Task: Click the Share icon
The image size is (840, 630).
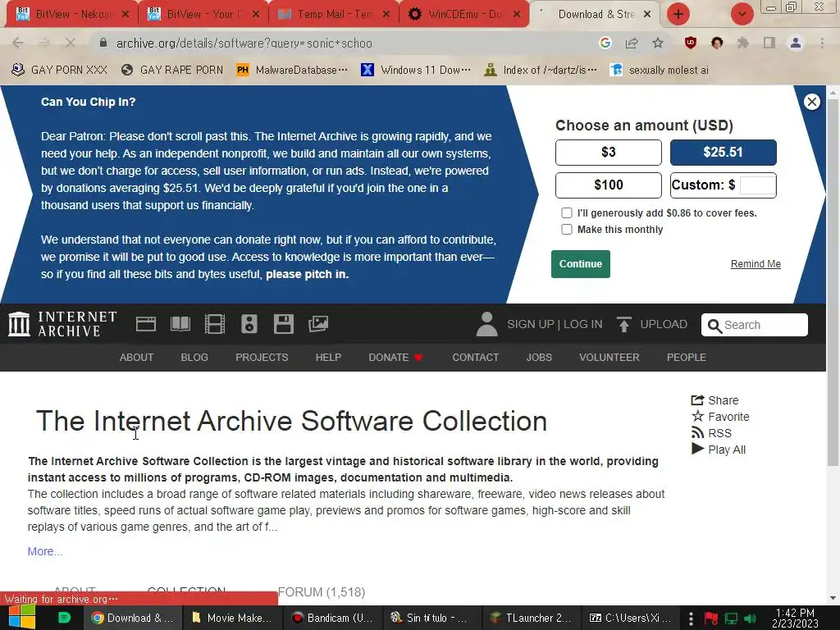Action: (697, 400)
